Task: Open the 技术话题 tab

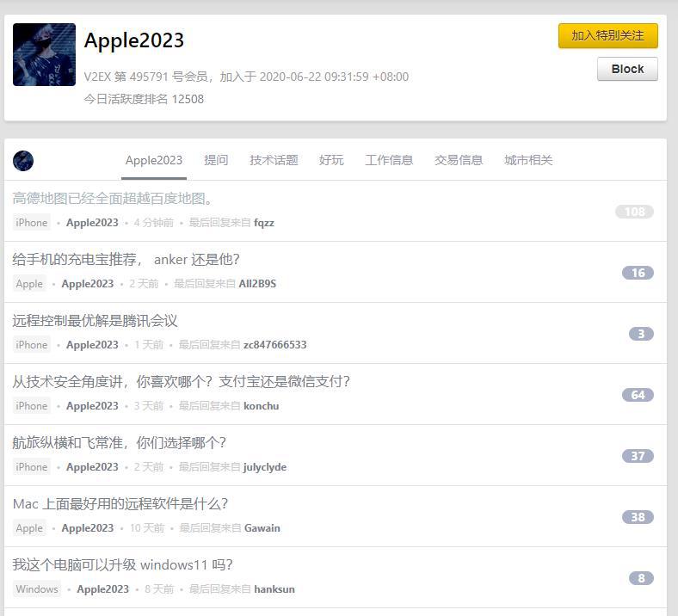Action: [274, 160]
